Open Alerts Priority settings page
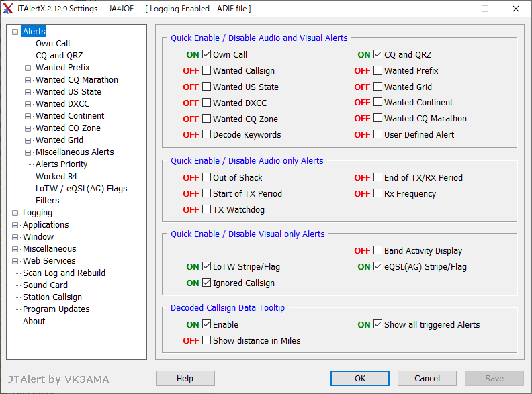The image size is (532, 394). coord(61,164)
